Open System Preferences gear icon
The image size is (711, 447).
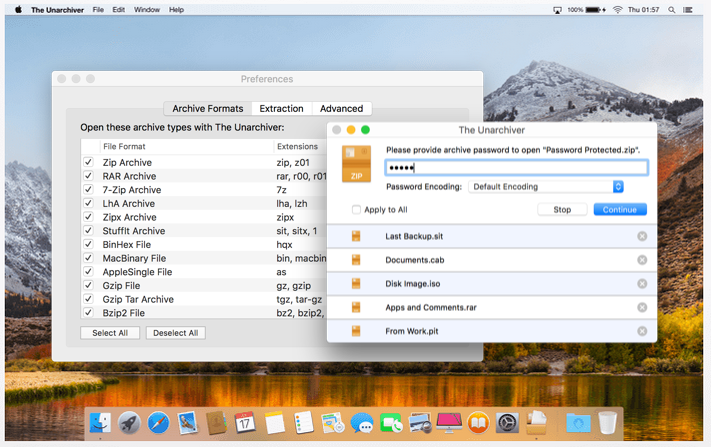507,423
